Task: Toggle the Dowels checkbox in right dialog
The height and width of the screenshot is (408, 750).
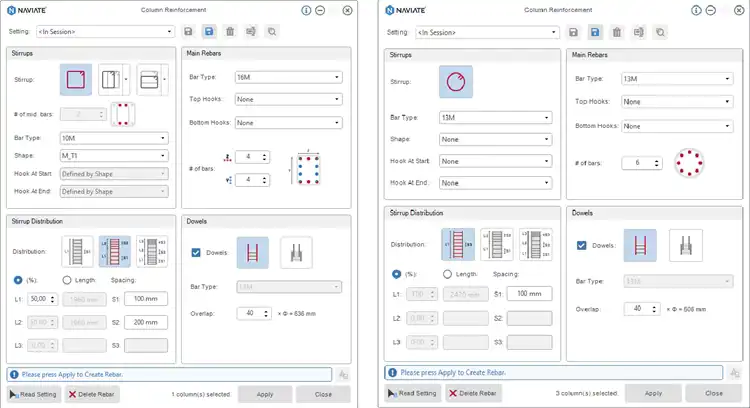Action: coord(583,246)
